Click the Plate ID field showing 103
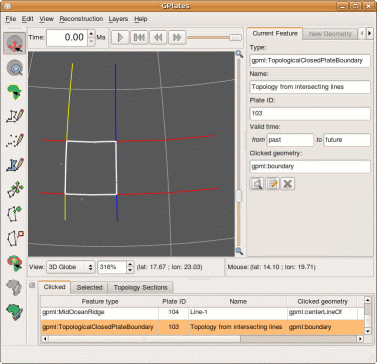The height and width of the screenshot is (364, 377). pyautogui.click(x=310, y=113)
